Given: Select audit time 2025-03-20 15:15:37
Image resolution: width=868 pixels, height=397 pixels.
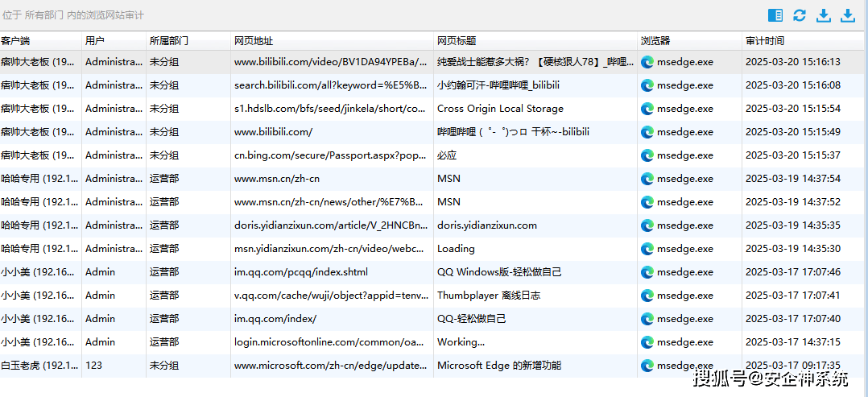Looking at the screenshot, I should (792, 155).
